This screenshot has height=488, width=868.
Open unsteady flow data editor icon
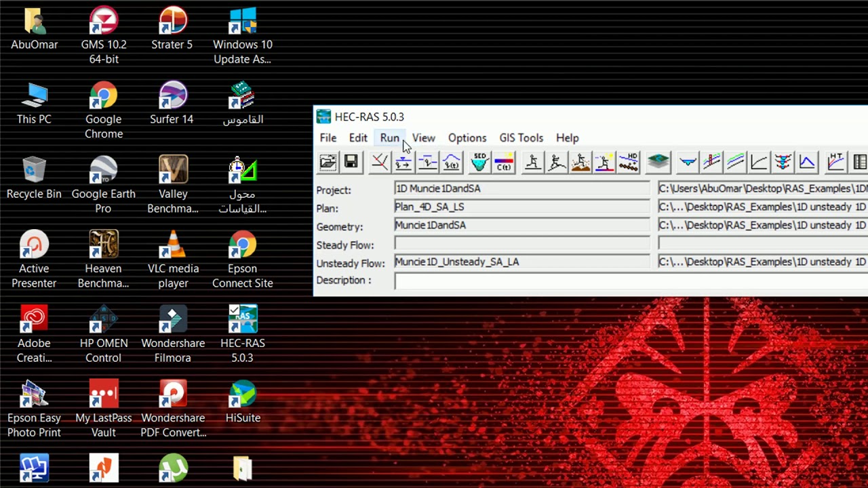pos(451,162)
